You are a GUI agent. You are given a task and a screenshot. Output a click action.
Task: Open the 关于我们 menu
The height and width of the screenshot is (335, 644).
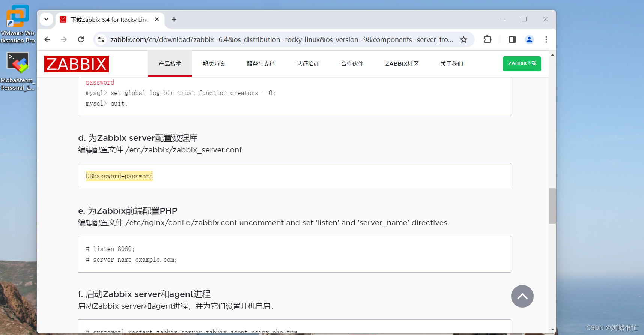(452, 64)
